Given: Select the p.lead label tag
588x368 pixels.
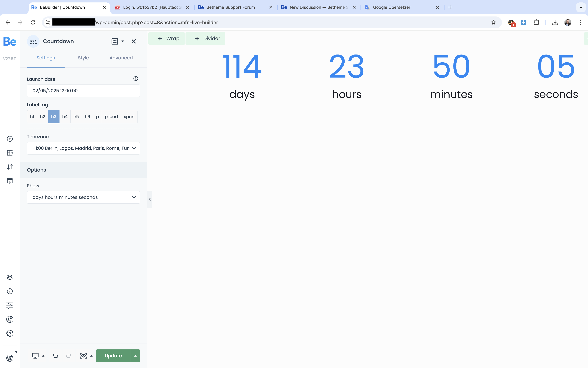Looking at the screenshot, I should coord(111,117).
